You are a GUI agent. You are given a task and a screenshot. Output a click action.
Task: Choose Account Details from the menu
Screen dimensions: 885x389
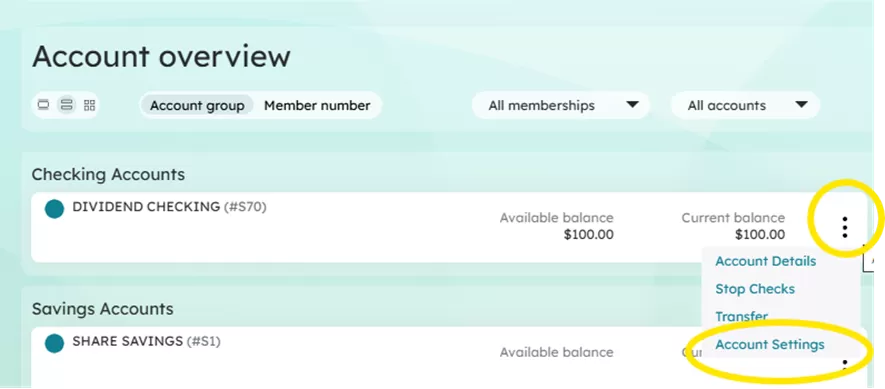pyautogui.click(x=765, y=261)
